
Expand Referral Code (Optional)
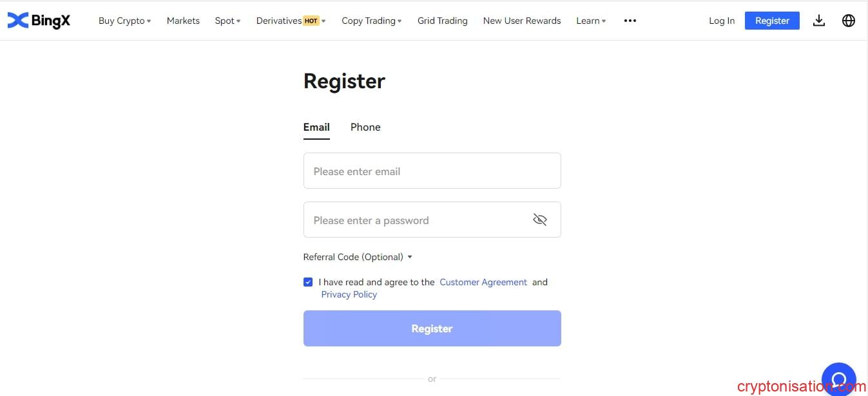coord(358,257)
